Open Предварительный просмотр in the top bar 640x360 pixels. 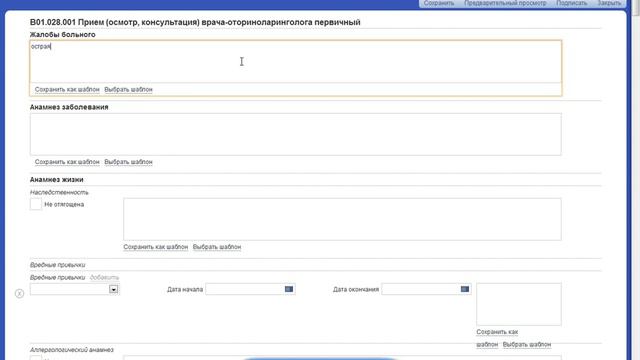505,3
